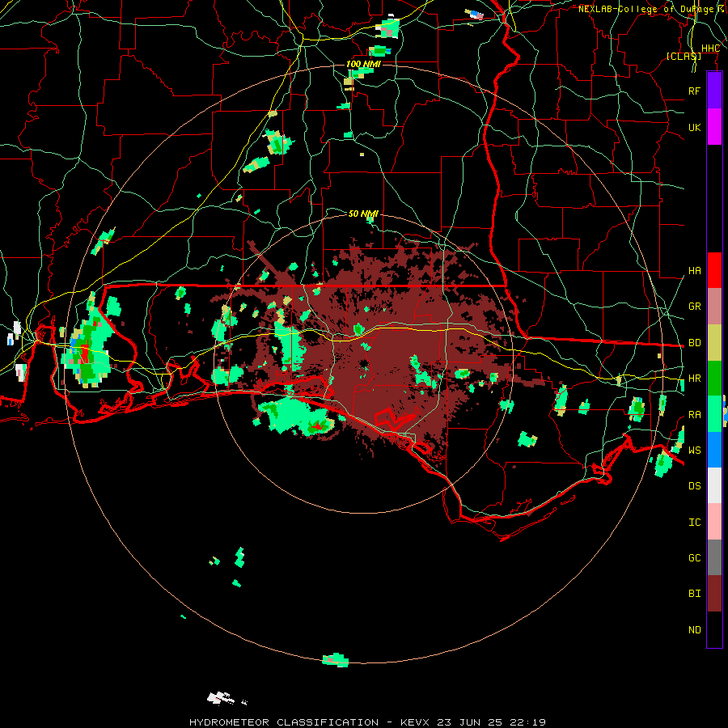Click the RA legend label
728x728 pixels.
694,415
